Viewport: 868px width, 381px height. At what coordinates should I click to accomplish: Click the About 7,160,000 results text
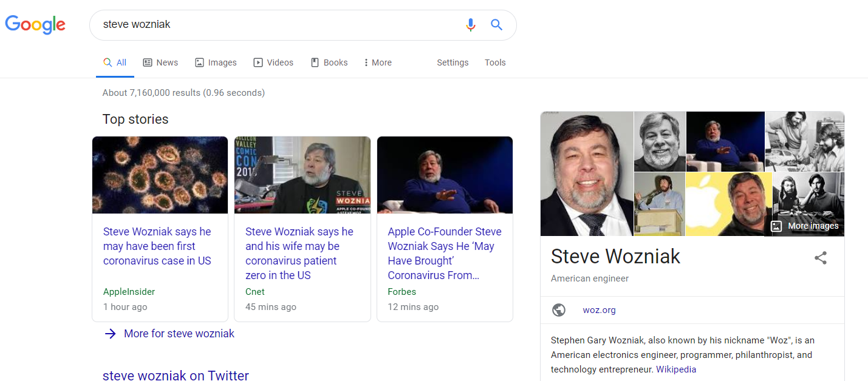[183, 93]
